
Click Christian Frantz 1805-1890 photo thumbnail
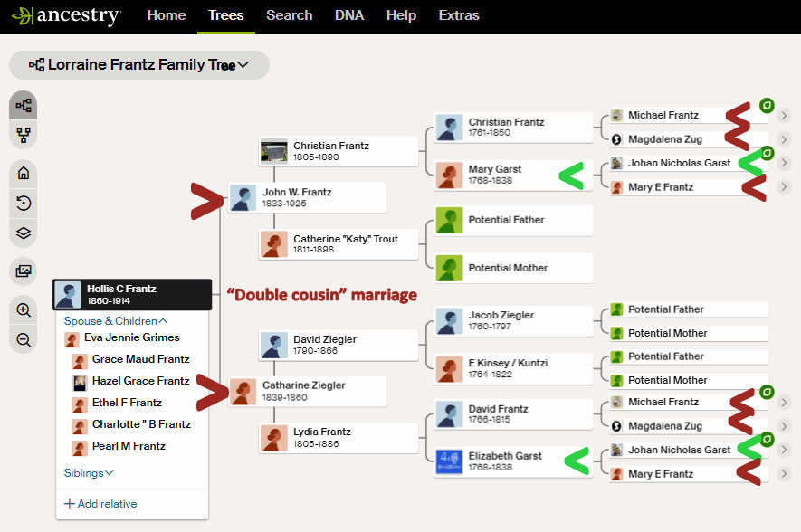pyautogui.click(x=273, y=151)
